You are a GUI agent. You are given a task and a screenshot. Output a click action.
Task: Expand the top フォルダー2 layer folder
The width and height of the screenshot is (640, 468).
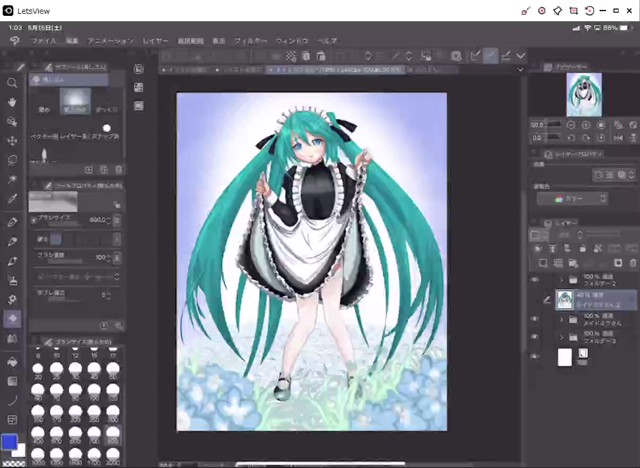[561, 280]
